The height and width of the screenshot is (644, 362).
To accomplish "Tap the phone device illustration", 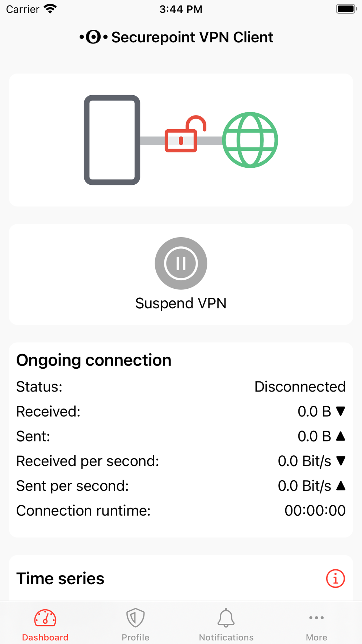I will 112,140.
